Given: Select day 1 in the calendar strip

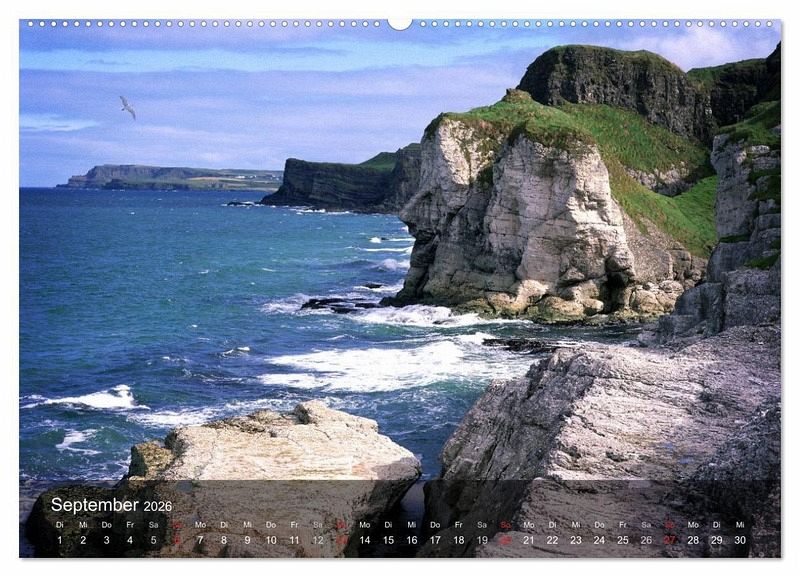Looking at the screenshot, I should click(x=60, y=540).
